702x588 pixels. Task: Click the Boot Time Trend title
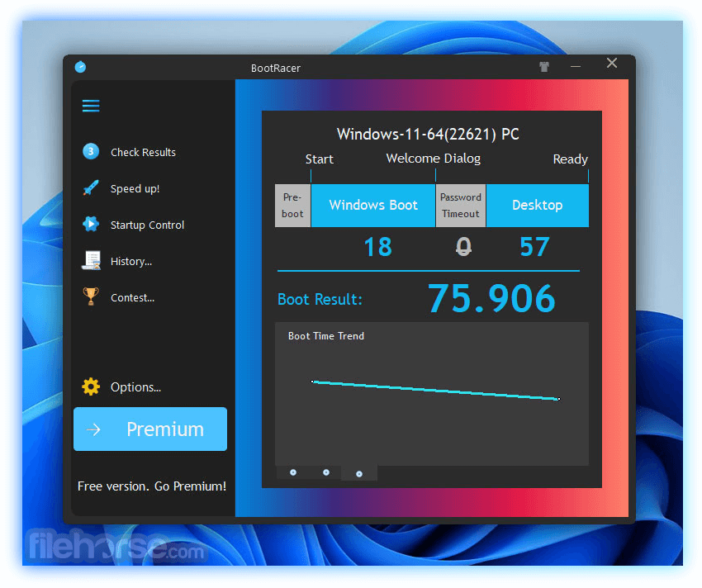(326, 336)
